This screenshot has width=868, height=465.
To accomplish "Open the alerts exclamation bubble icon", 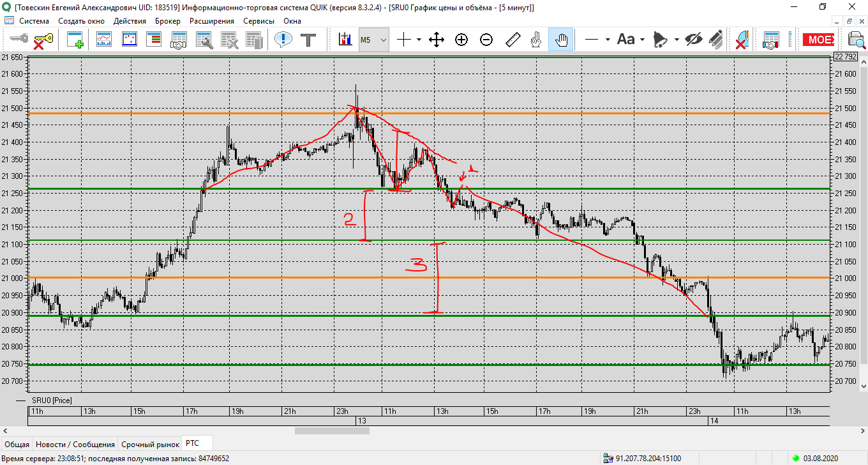I will pos(283,40).
